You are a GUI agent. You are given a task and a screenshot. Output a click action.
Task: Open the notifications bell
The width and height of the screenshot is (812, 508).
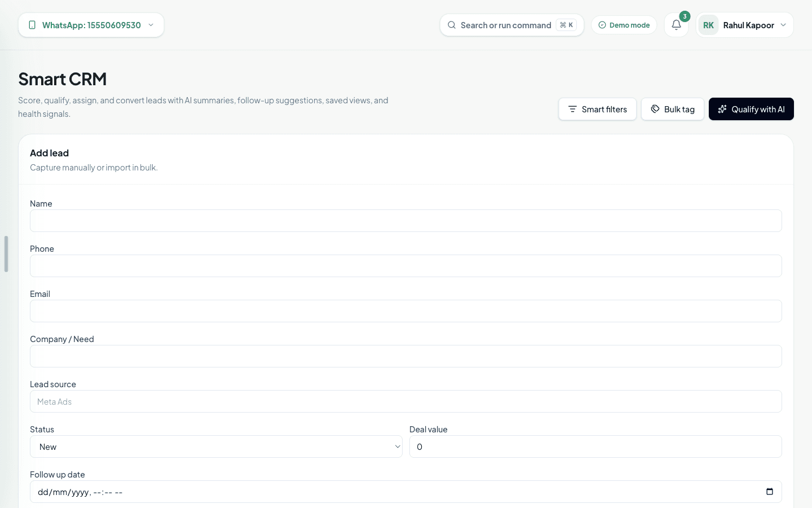676,25
